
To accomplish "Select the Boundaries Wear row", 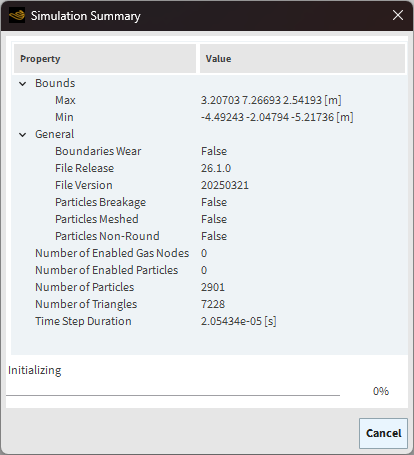I will 209,151.
